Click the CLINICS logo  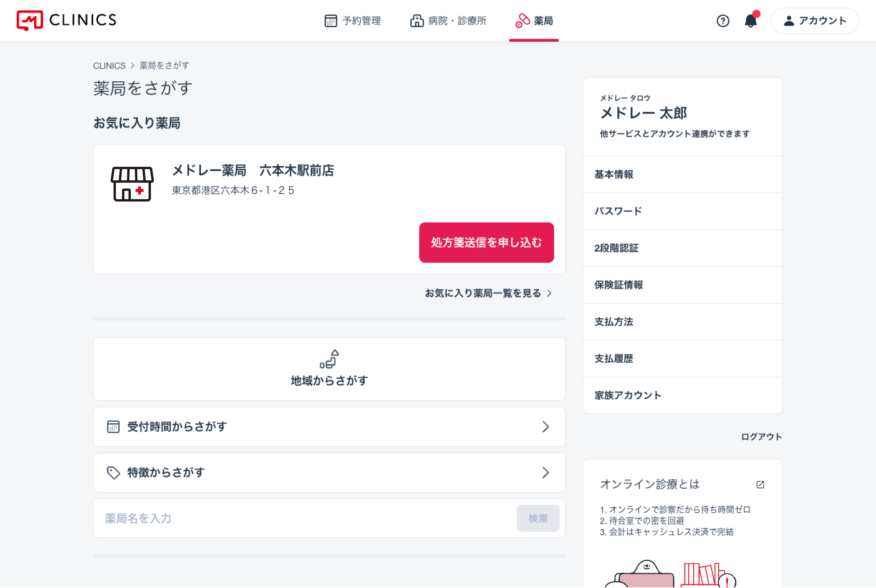pos(66,20)
